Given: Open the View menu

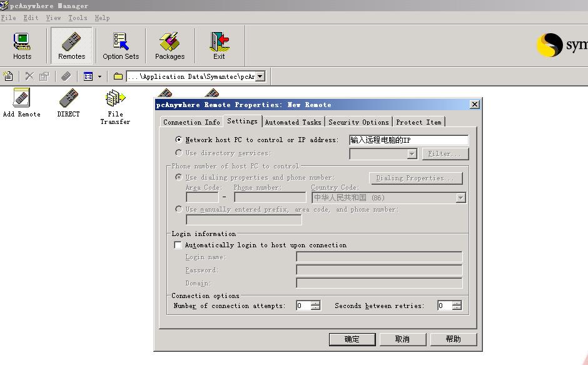Looking at the screenshot, I should point(53,18).
